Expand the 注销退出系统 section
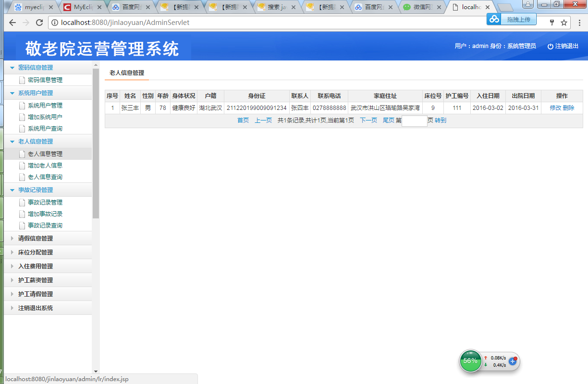 point(12,308)
